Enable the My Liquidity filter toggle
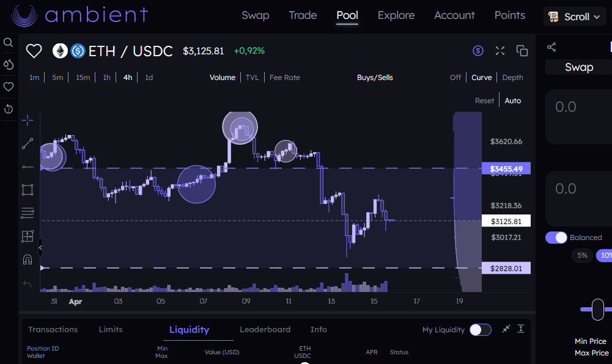Viewport: 612px width, 364px height. click(480, 329)
